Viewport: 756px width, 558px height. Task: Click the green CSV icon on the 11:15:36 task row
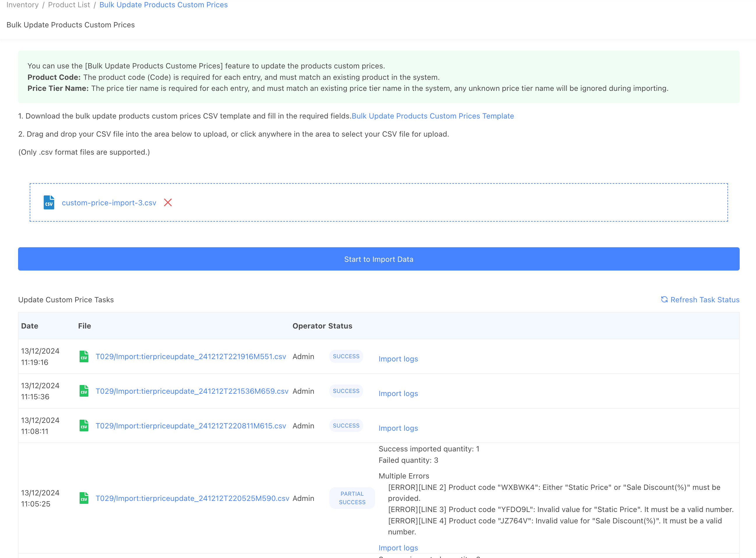tap(84, 391)
